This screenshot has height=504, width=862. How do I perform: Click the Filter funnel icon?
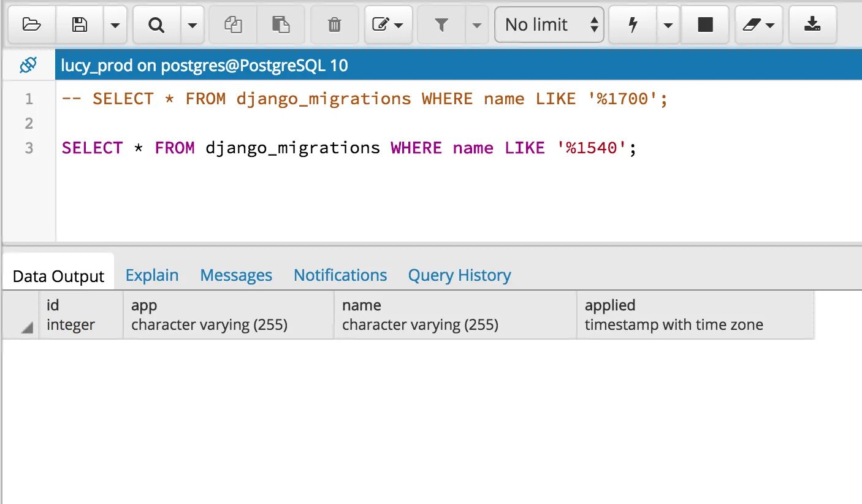pyautogui.click(x=441, y=25)
